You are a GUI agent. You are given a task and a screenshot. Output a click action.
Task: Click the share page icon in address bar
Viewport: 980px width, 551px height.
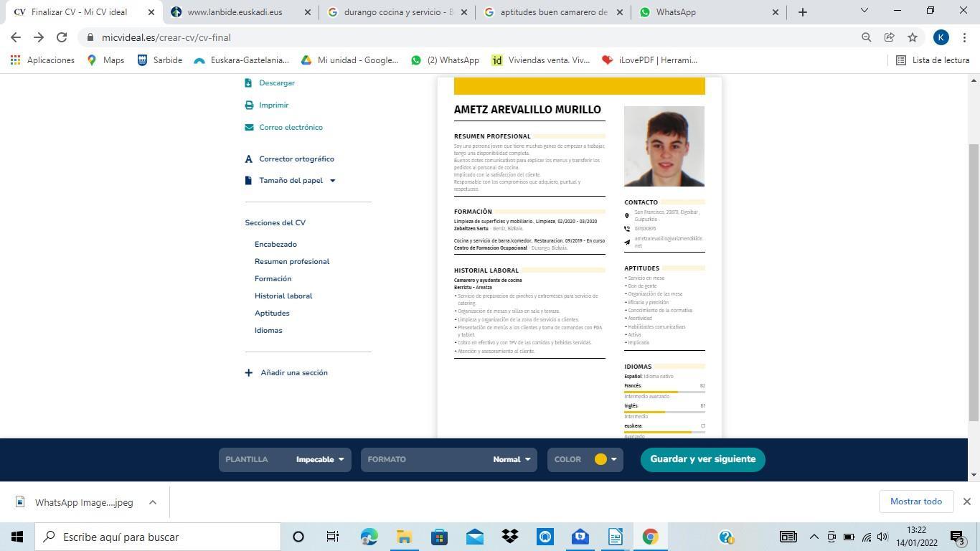889,37
